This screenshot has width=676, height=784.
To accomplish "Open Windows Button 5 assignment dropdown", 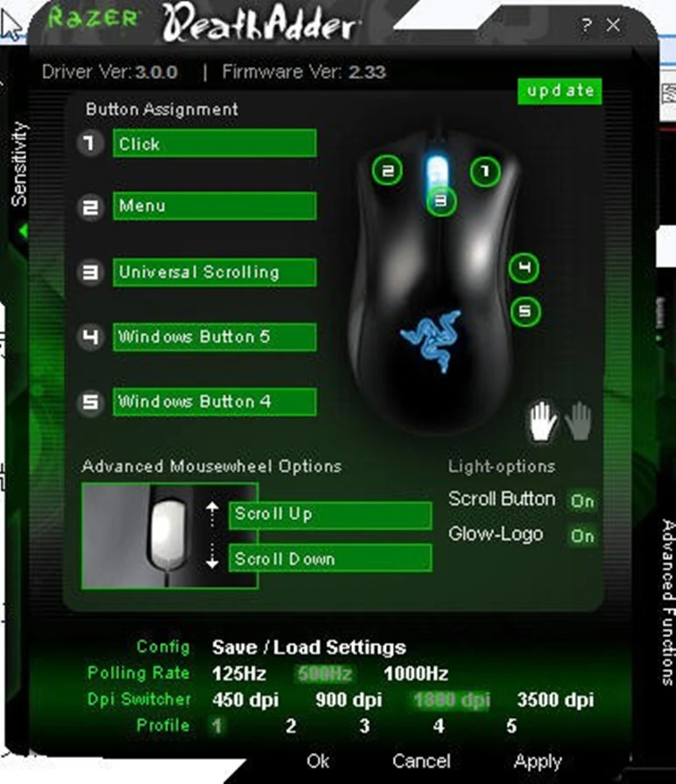I will click(214, 337).
